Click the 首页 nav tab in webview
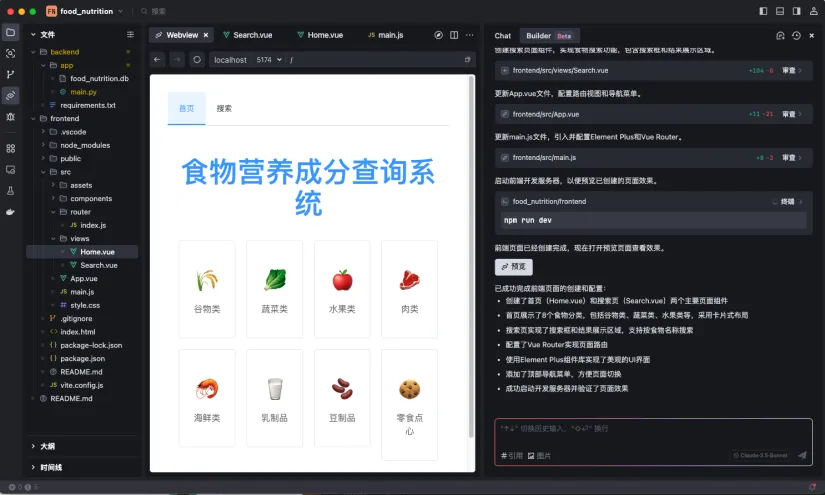This screenshot has width=825, height=495. tap(186, 108)
